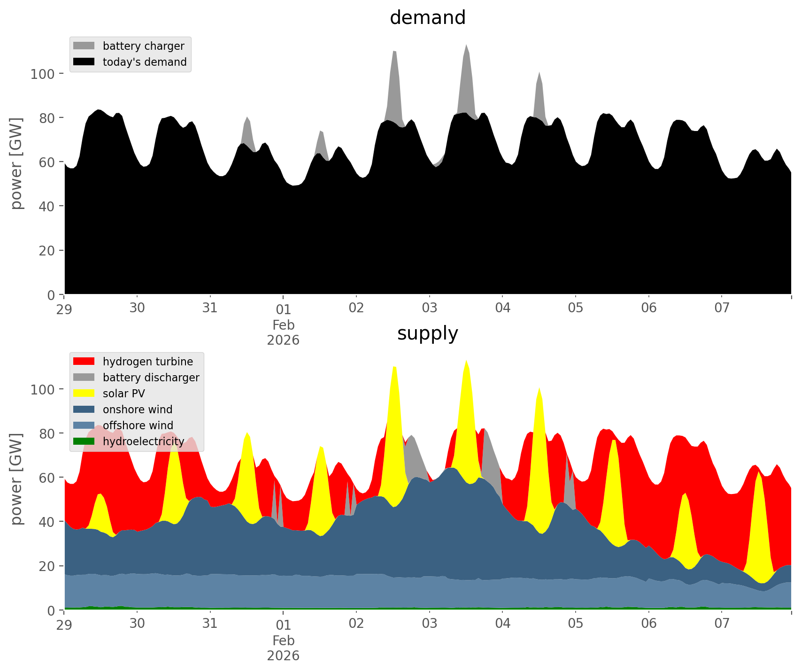Click the grey battery discharger legend swatch
The image size is (801, 672).
pyautogui.click(x=84, y=378)
